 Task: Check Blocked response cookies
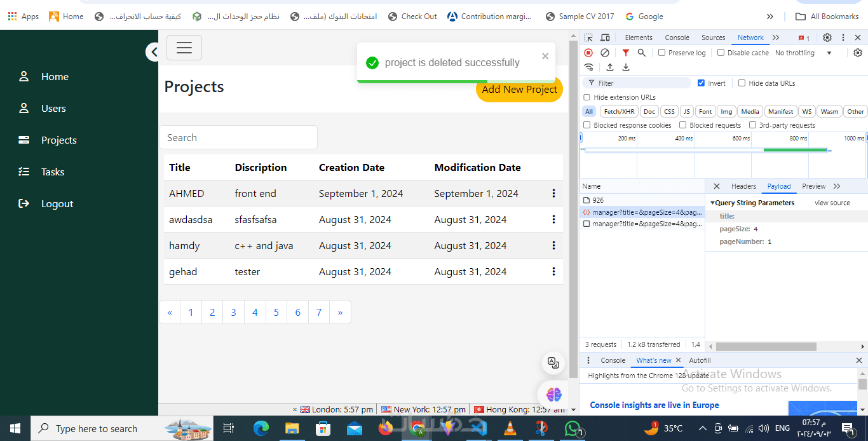coord(587,125)
